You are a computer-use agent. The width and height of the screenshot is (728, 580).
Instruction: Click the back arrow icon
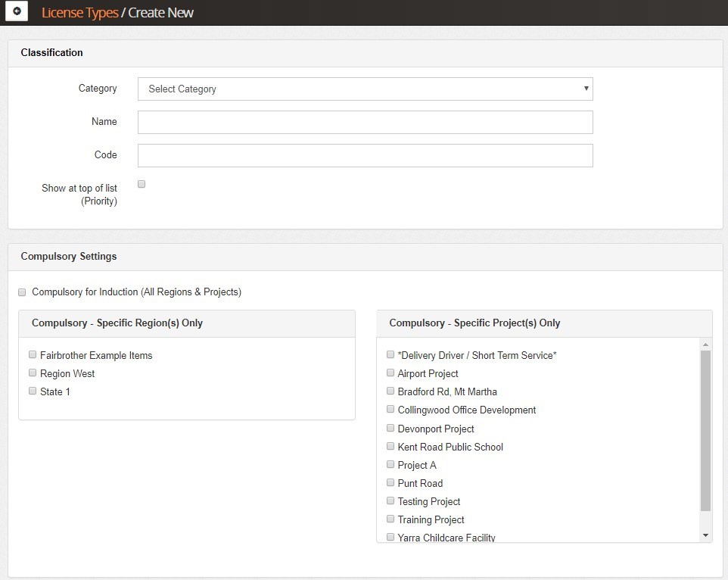(17, 12)
